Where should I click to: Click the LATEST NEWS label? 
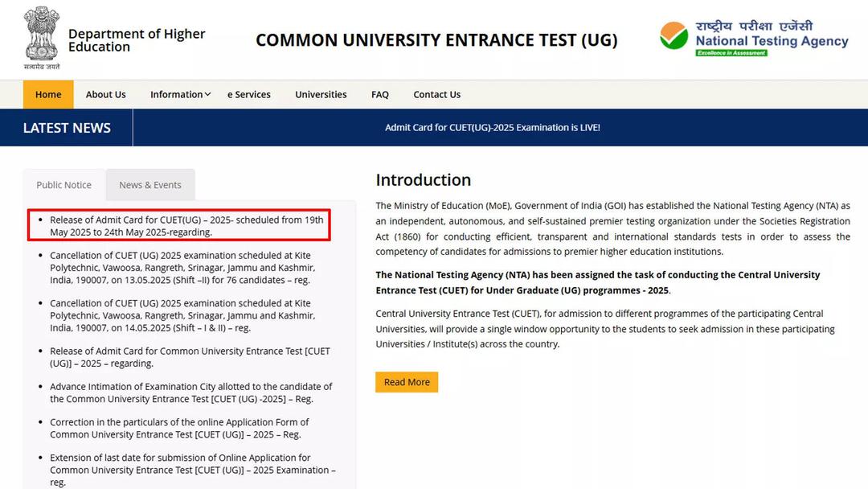coord(67,128)
